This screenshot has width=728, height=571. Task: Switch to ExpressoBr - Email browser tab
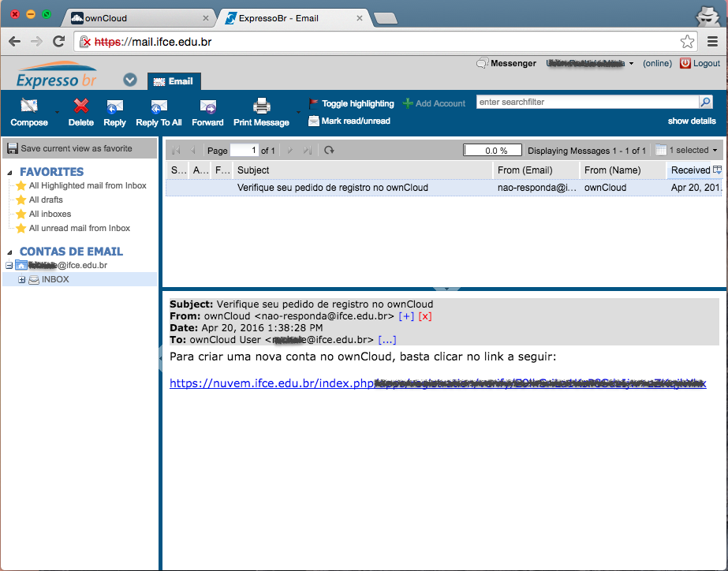[x=294, y=18]
